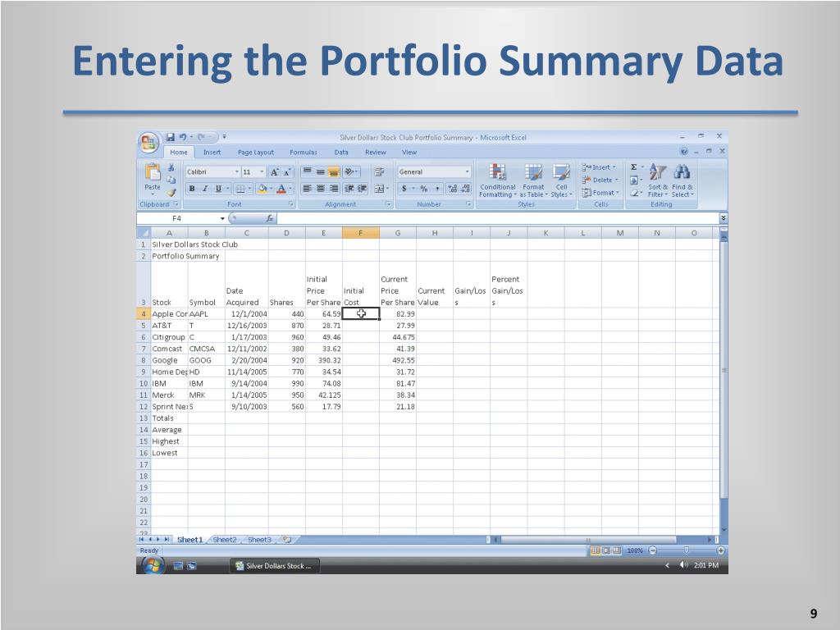Set Middle Align vertical alignment
This screenshot has width=840, height=630.
pos(321,172)
